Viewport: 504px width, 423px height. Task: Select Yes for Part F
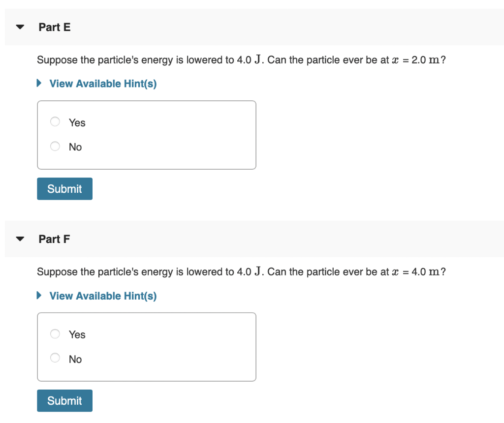pos(55,333)
